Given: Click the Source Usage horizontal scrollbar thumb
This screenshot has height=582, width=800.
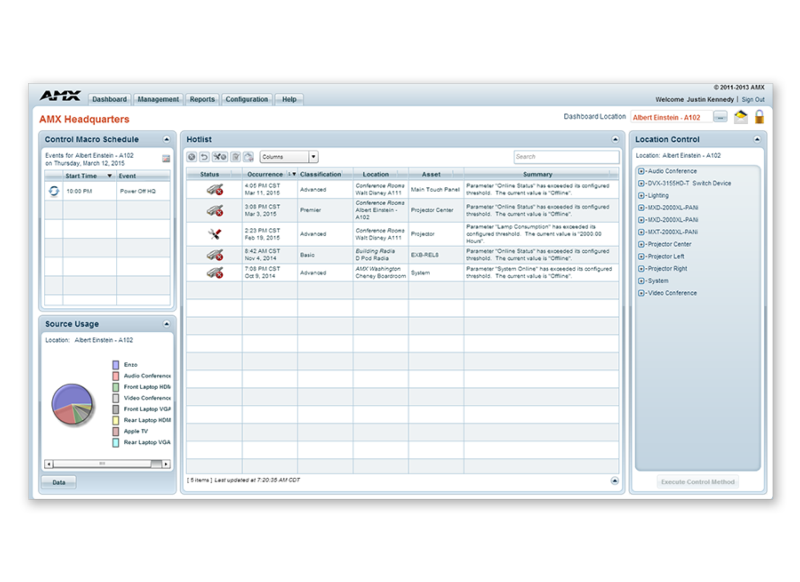Looking at the screenshot, I should tap(102, 464).
